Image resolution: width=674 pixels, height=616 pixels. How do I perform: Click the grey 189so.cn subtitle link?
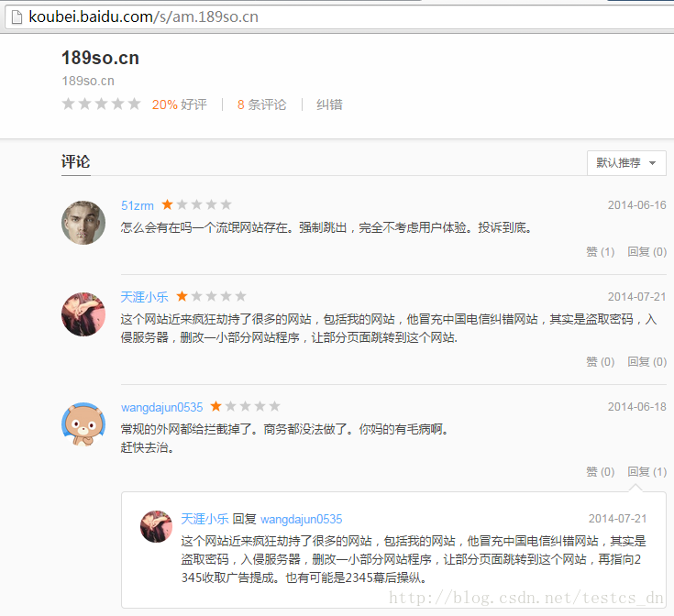click(x=88, y=81)
